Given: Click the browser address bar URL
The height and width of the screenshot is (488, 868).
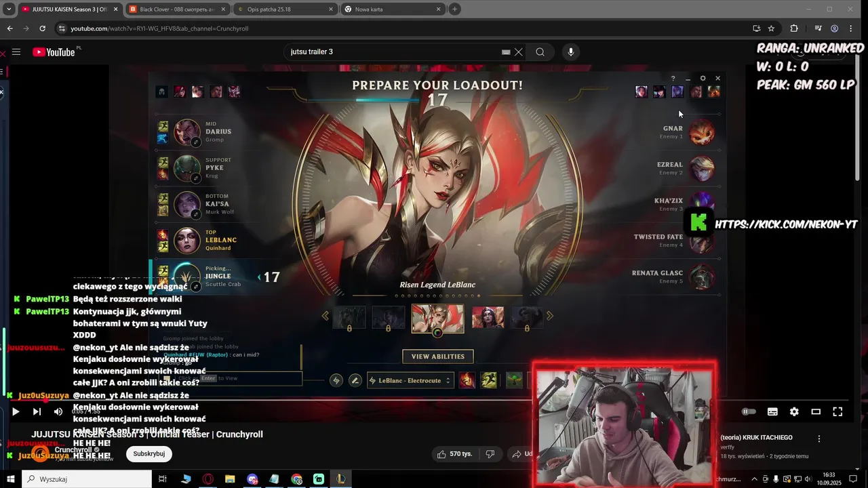Looking at the screenshot, I should 159,28.
